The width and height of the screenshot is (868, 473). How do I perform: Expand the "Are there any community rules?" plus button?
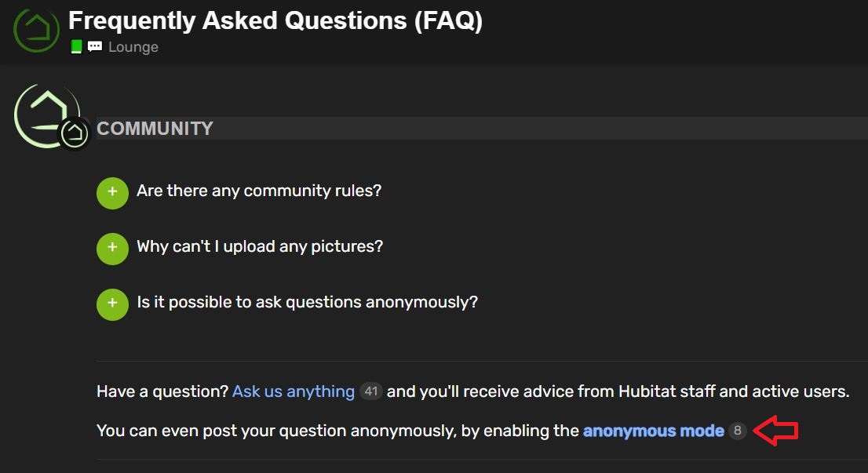[x=112, y=193]
